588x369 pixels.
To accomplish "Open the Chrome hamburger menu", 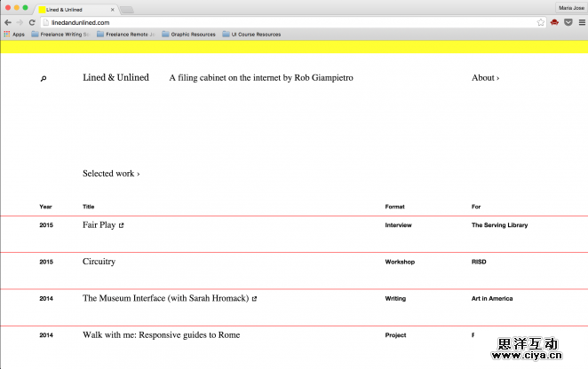I will pyautogui.click(x=581, y=22).
